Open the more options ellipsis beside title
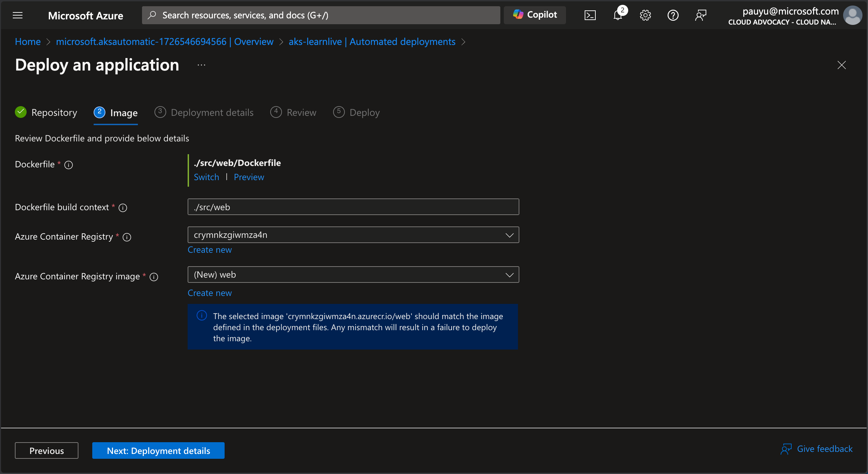868x474 pixels. tap(201, 65)
